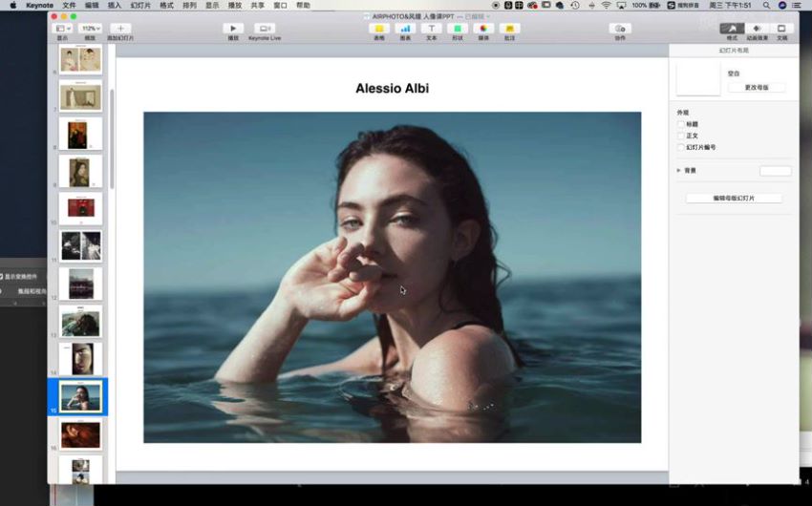Insert a chart with the blue Chart icon
The image size is (812, 506).
pos(405,29)
